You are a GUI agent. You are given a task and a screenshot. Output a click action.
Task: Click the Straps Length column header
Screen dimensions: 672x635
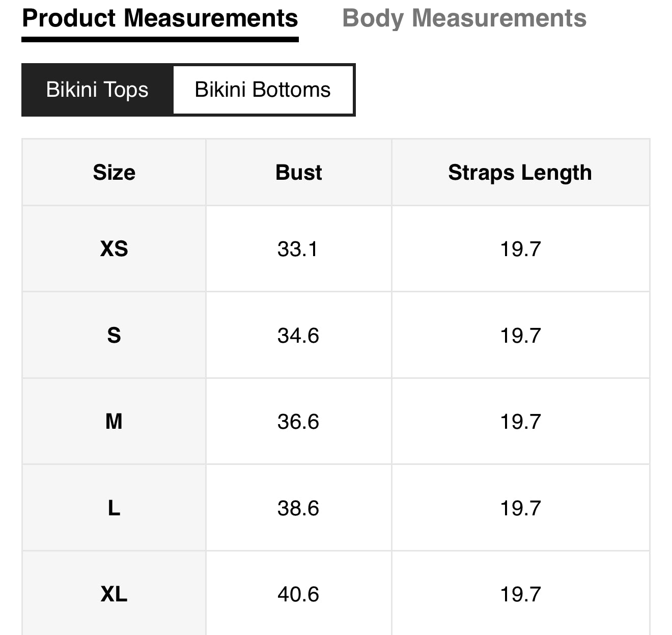pos(520,173)
